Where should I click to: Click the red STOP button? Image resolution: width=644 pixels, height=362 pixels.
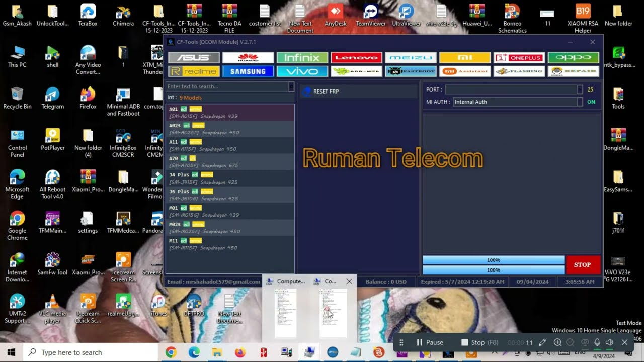[x=582, y=265]
